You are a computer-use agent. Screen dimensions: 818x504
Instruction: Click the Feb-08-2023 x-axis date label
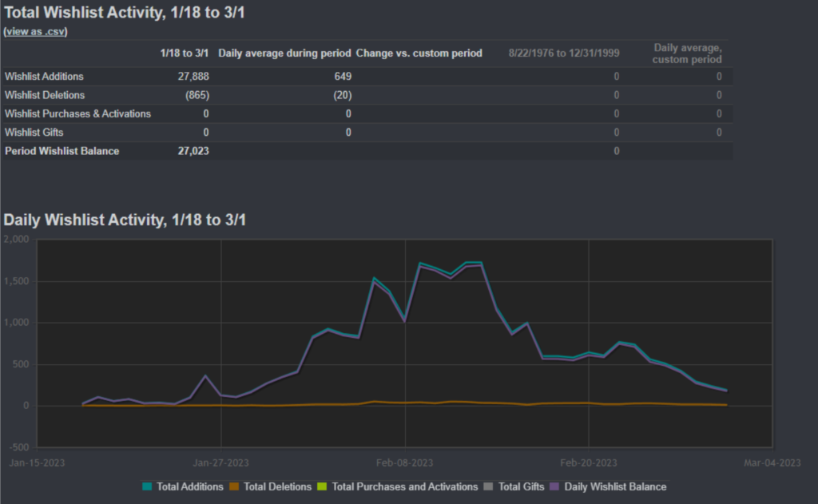[x=404, y=462]
